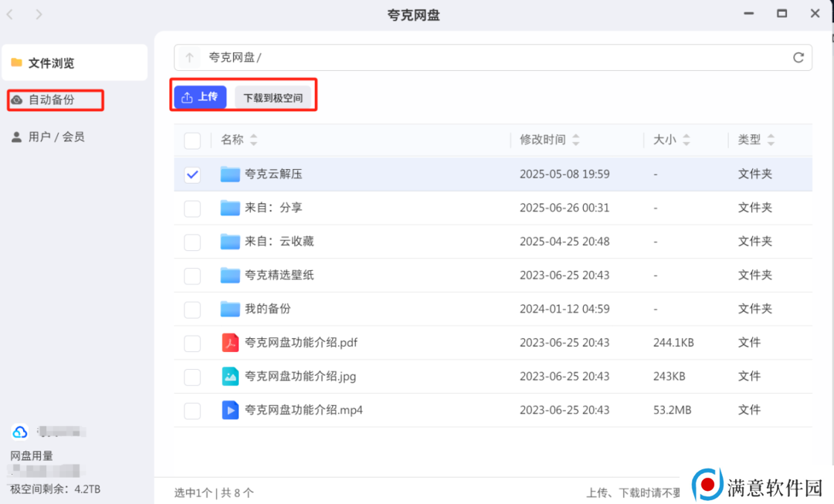Select the 夸克精选壁纸 folder name
The height and width of the screenshot is (504, 834).
click(x=280, y=275)
